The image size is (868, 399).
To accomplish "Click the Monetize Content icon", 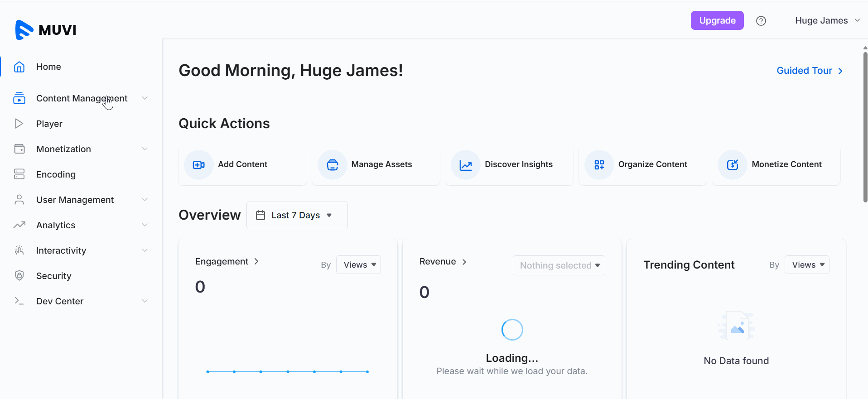I will point(733,165).
